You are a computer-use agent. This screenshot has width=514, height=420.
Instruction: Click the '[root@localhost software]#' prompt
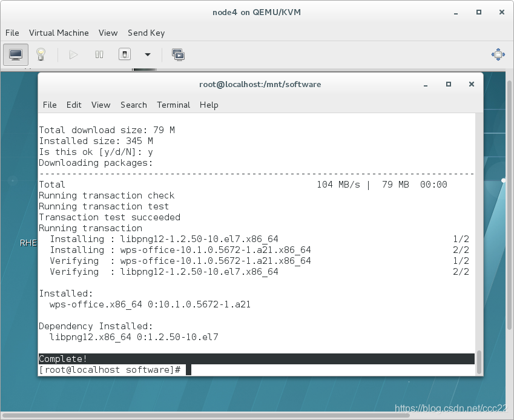(110, 370)
